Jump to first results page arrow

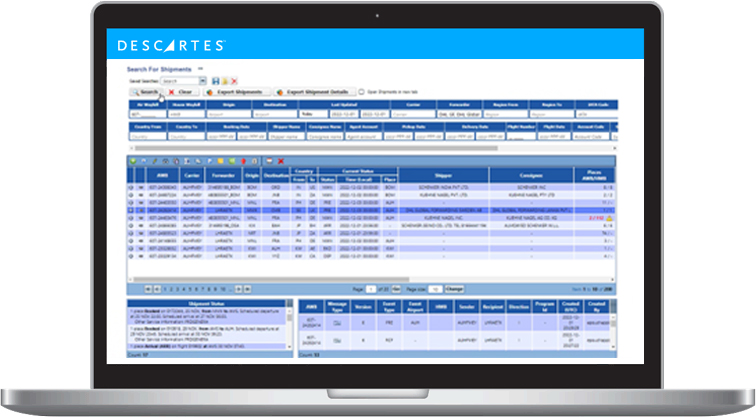tap(147, 288)
